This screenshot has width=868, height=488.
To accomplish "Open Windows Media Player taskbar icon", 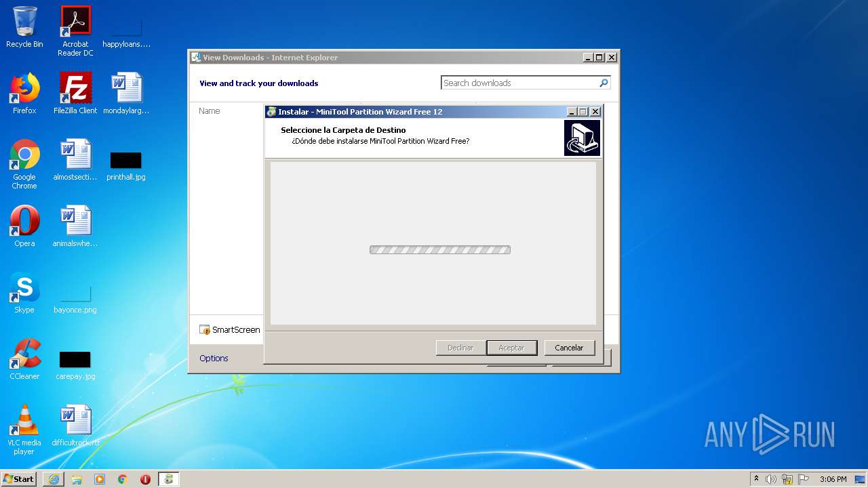I will point(100,479).
